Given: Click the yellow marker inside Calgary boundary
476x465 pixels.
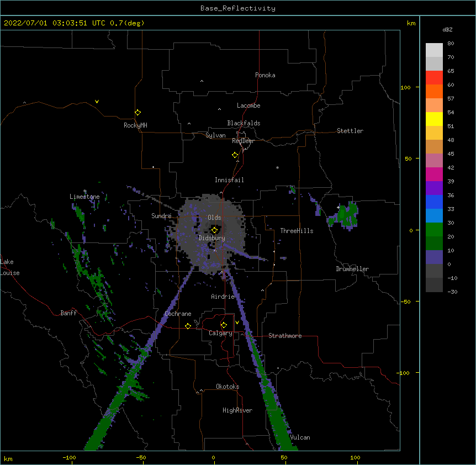Looking at the screenshot, I should [x=224, y=325].
